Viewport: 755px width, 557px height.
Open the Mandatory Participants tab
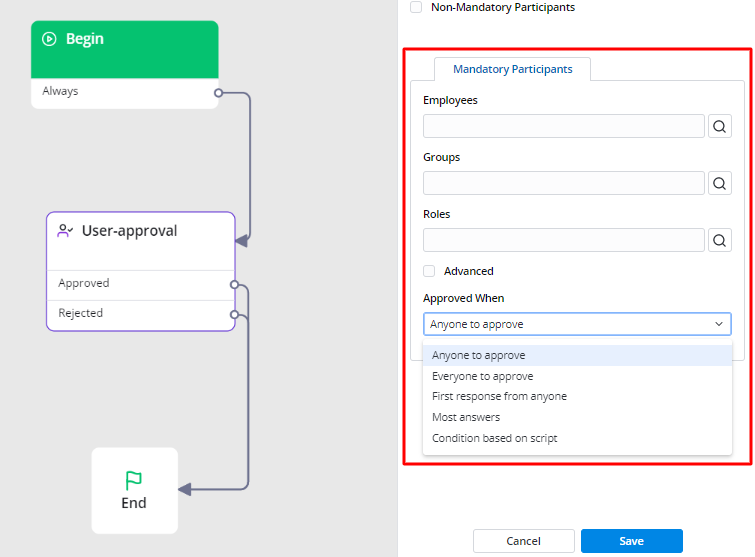[x=512, y=69]
